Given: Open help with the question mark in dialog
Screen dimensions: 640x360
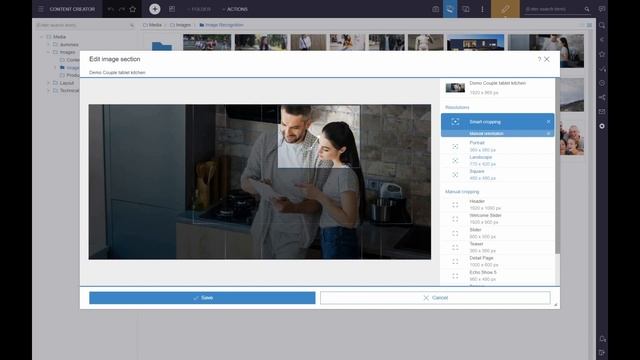Looking at the screenshot, I should [539, 60].
